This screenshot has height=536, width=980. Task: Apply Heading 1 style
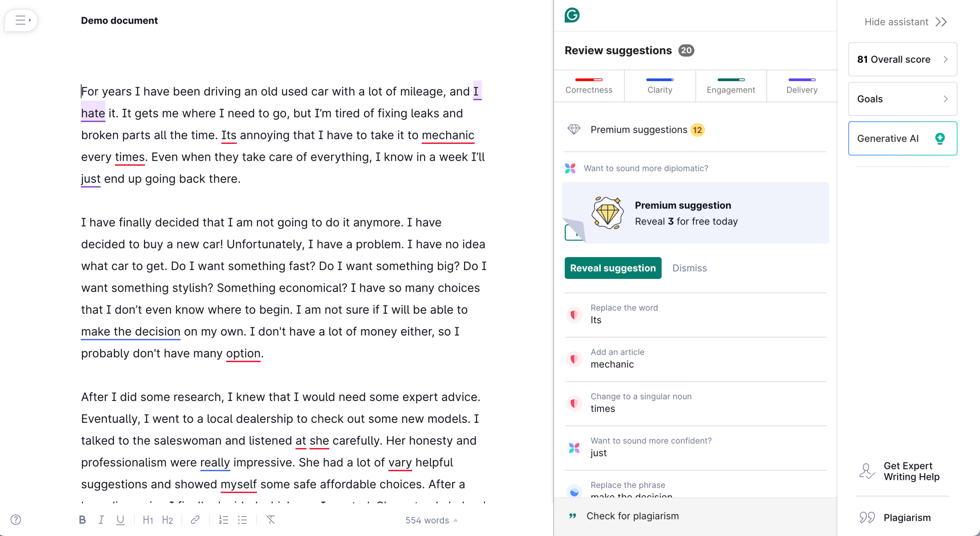click(148, 520)
